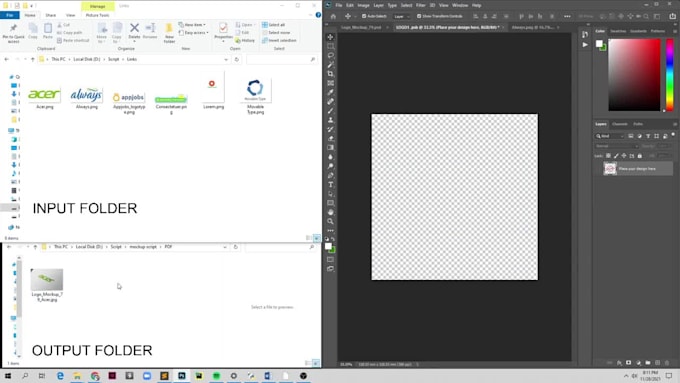Open Photoshop Filter menu
680x383 pixels.
[x=421, y=5]
